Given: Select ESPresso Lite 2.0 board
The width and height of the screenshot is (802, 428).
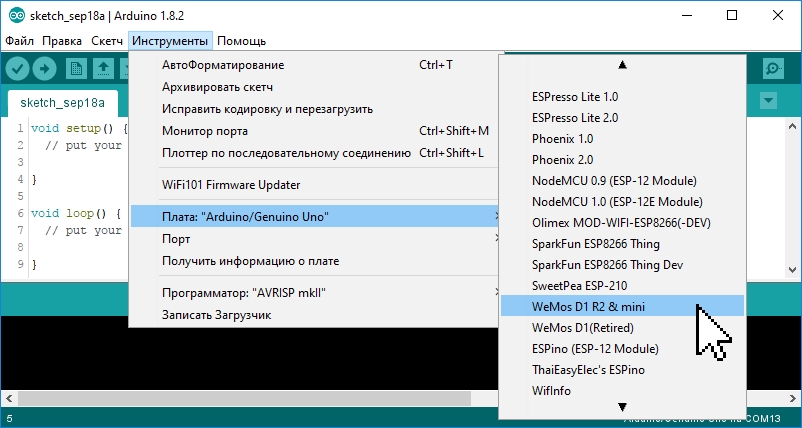Looking at the screenshot, I should 622,118.
